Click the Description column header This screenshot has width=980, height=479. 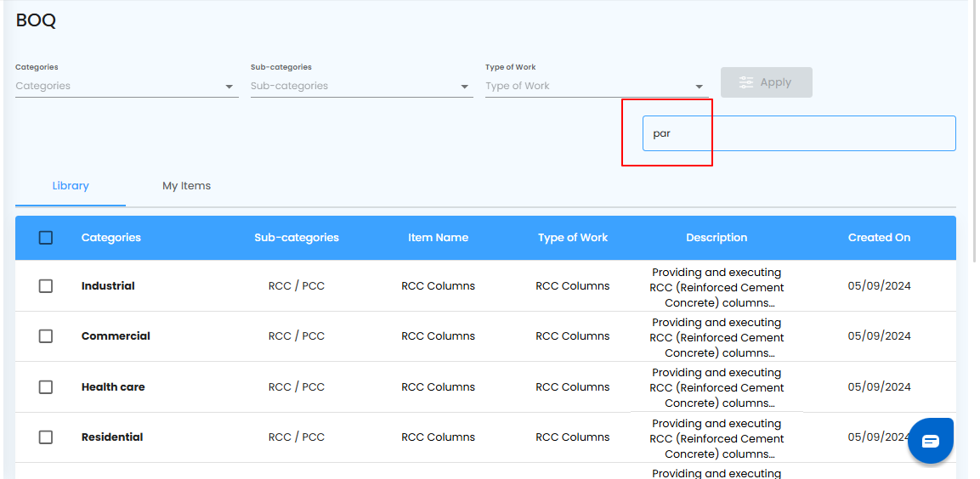tap(717, 238)
